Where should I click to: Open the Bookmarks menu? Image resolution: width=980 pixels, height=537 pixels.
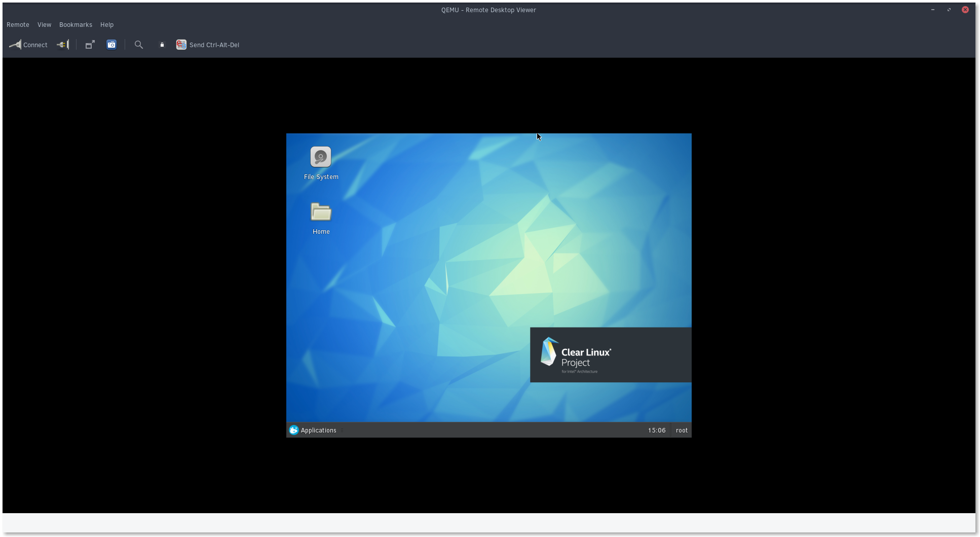pos(76,24)
